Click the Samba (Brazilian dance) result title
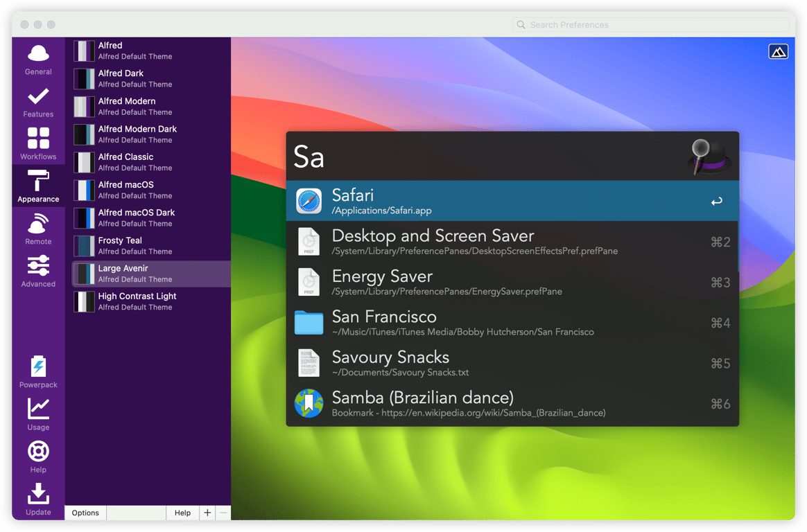 pyautogui.click(x=423, y=398)
